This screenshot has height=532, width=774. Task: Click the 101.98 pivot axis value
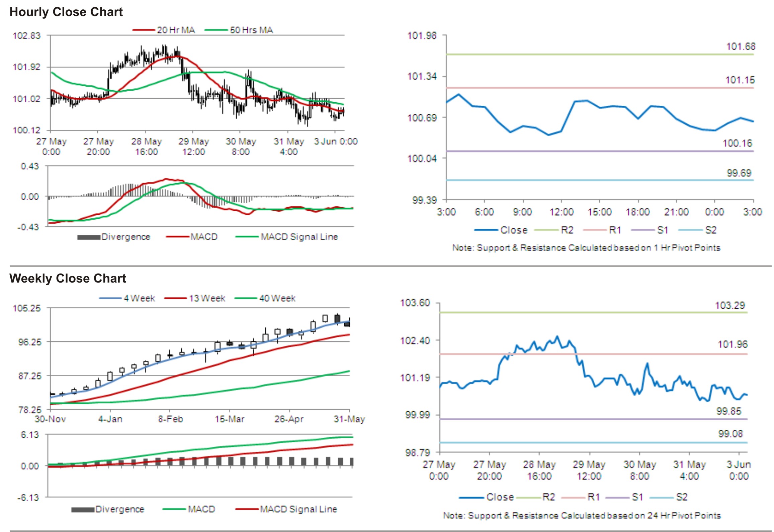coord(422,35)
